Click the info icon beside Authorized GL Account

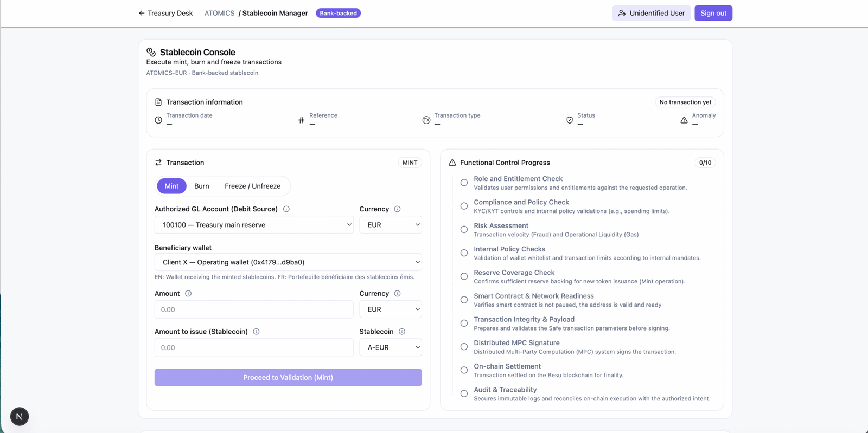pos(286,209)
